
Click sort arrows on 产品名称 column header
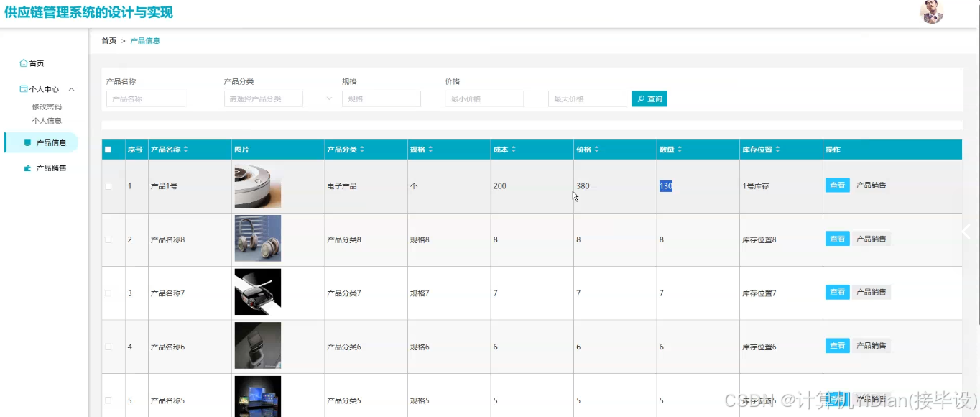pos(186,150)
